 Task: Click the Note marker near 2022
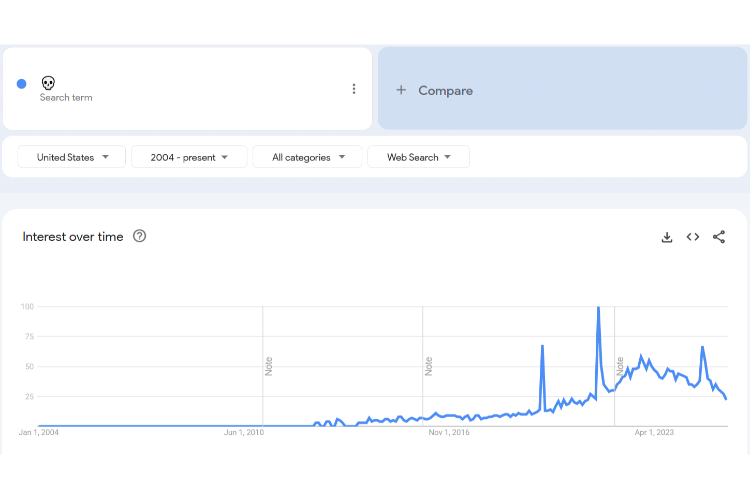click(x=620, y=366)
